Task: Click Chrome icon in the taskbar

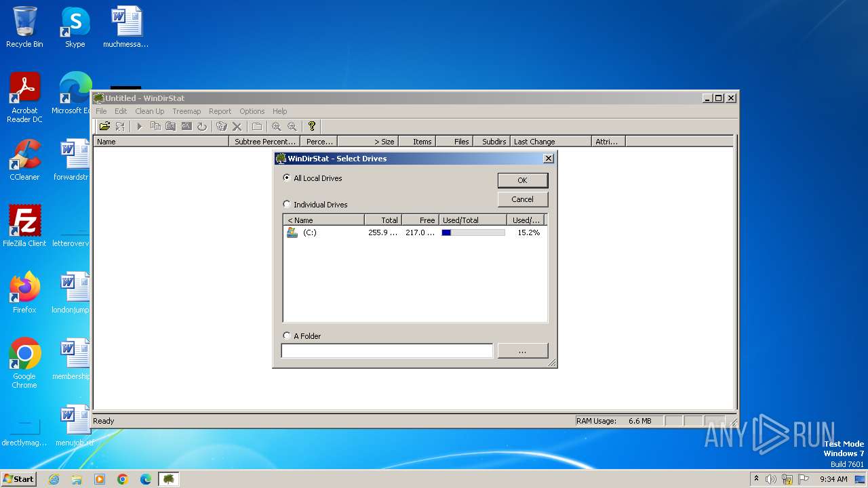Action: point(123,479)
